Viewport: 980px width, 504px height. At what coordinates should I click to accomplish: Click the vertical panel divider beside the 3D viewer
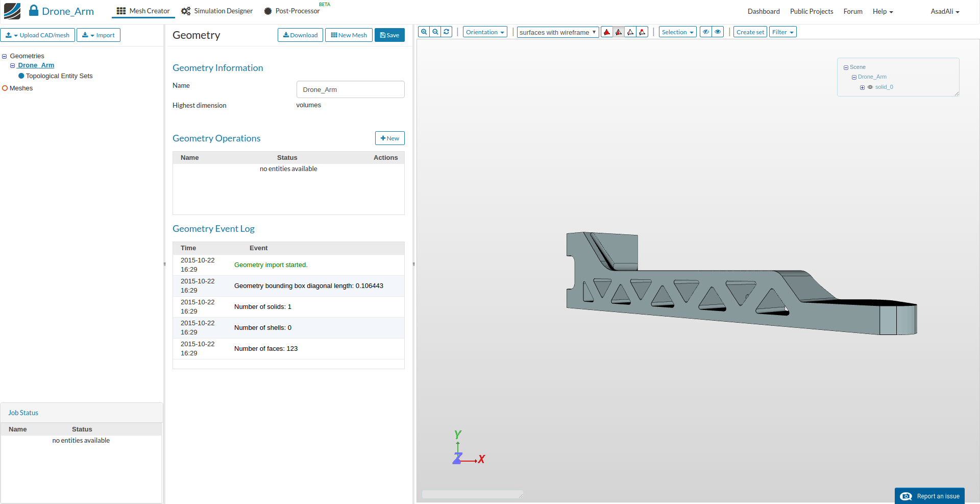(x=413, y=264)
